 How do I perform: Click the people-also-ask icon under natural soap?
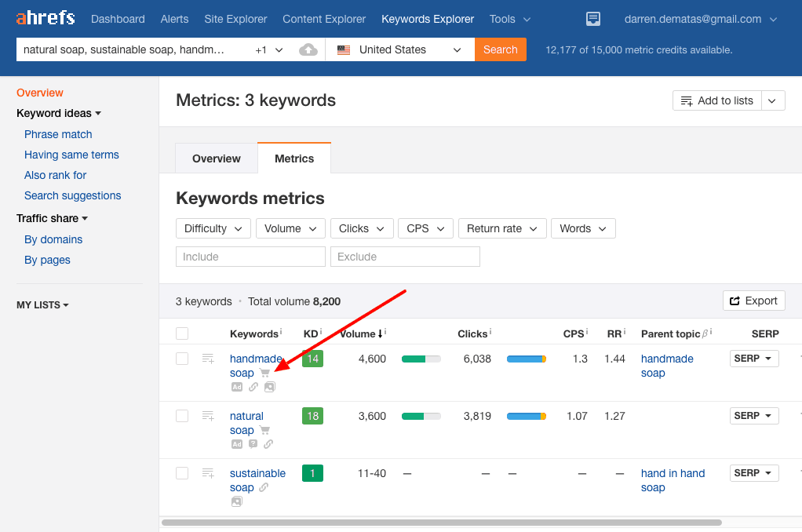pyautogui.click(x=252, y=445)
